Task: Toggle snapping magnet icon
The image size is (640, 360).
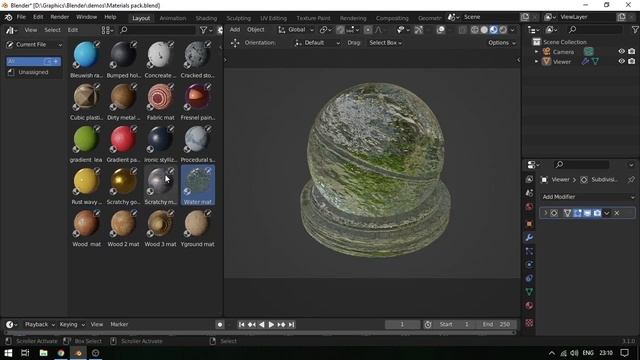Action: pos(340,30)
